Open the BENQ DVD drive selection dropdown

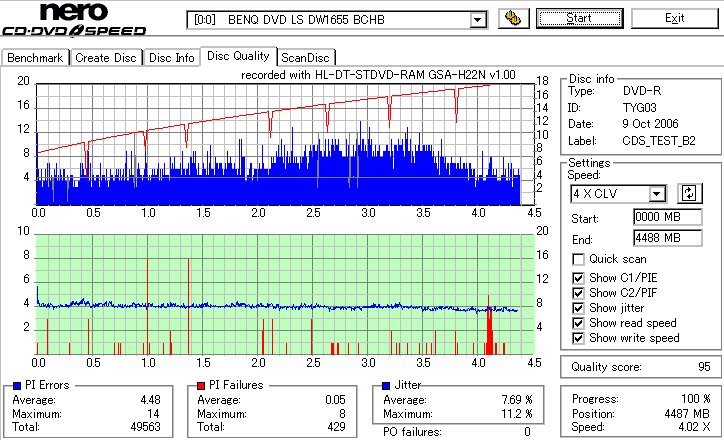click(x=477, y=20)
